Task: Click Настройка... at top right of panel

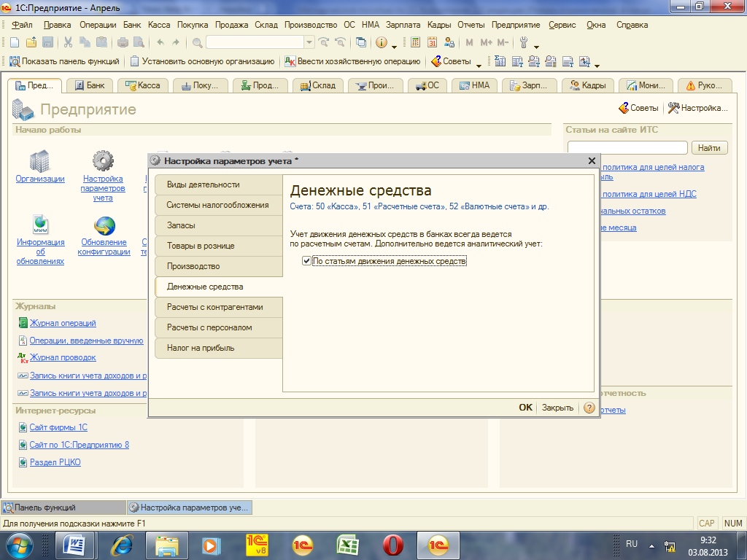Action: pos(698,108)
